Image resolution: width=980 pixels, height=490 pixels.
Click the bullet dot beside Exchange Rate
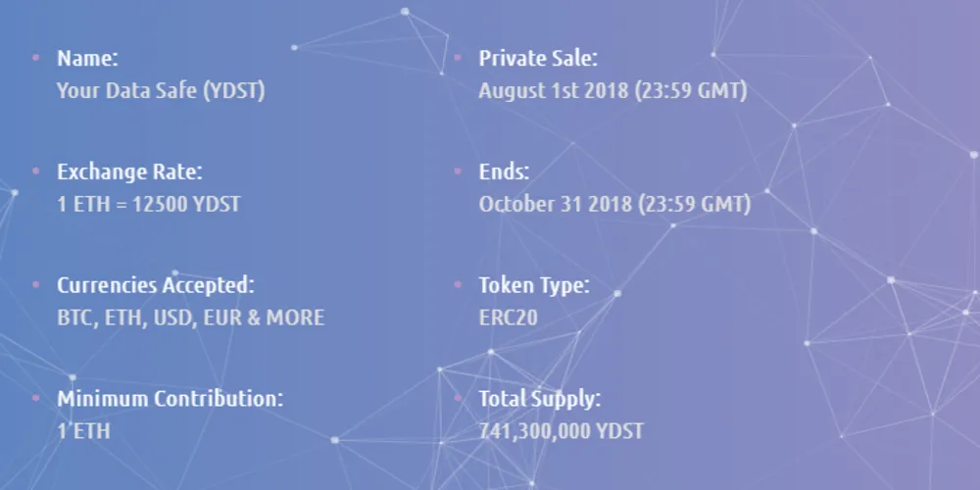point(35,171)
